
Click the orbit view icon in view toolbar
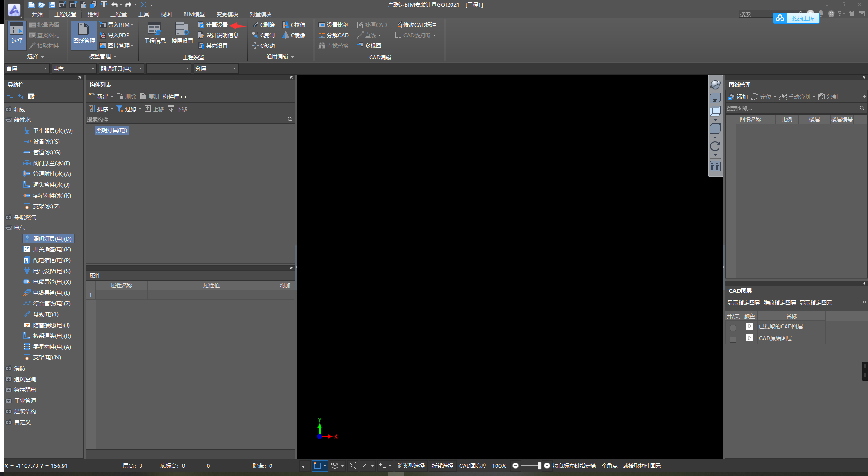[715, 85]
